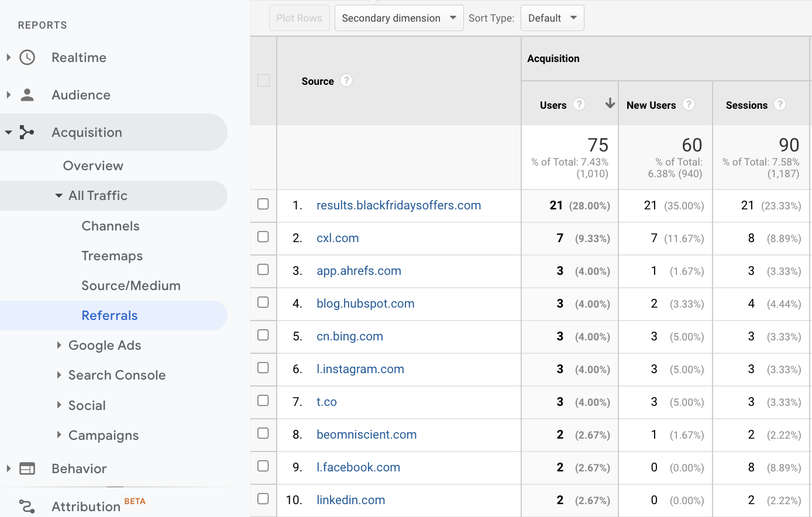Click question mark icon next to Sessions
This screenshot has height=517, width=812.
[779, 105]
